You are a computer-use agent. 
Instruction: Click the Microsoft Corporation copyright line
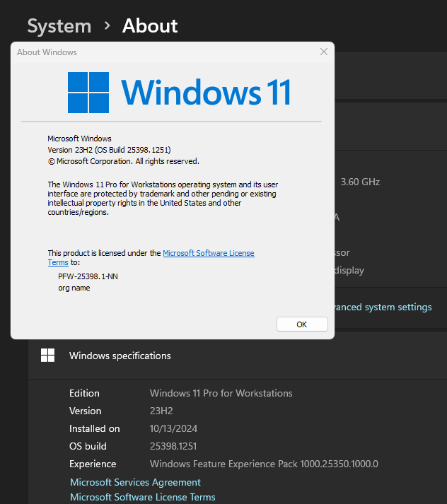coord(124,161)
